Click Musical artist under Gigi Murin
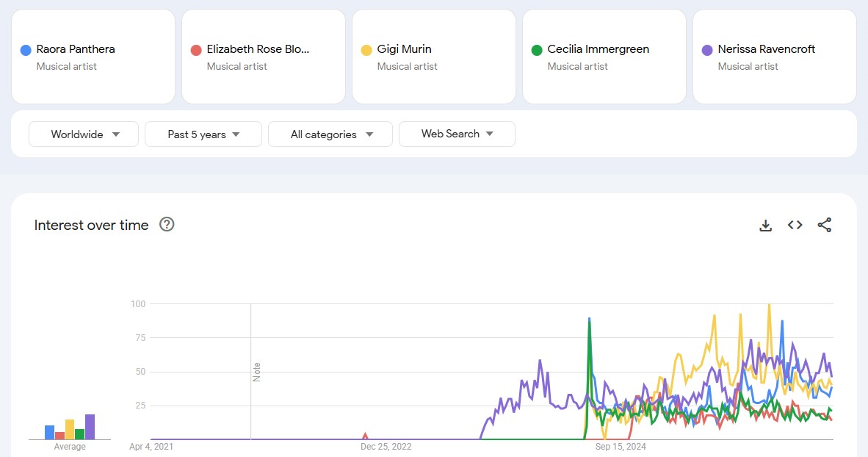Image resolution: width=868 pixels, height=457 pixels. tap(408, 66)
